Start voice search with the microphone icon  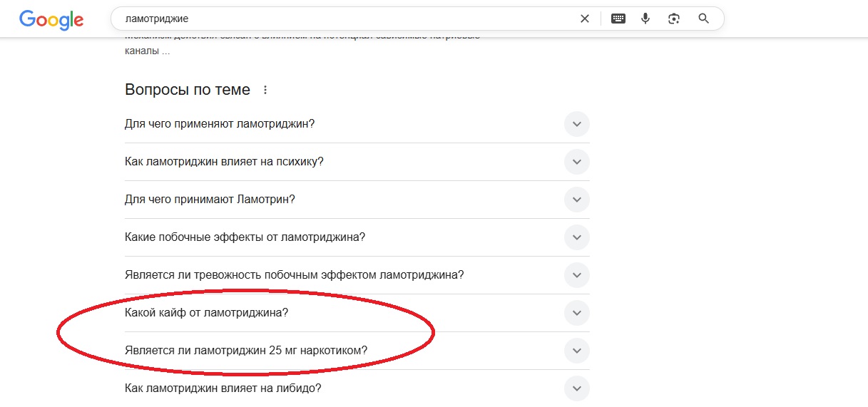click(645, 19)
